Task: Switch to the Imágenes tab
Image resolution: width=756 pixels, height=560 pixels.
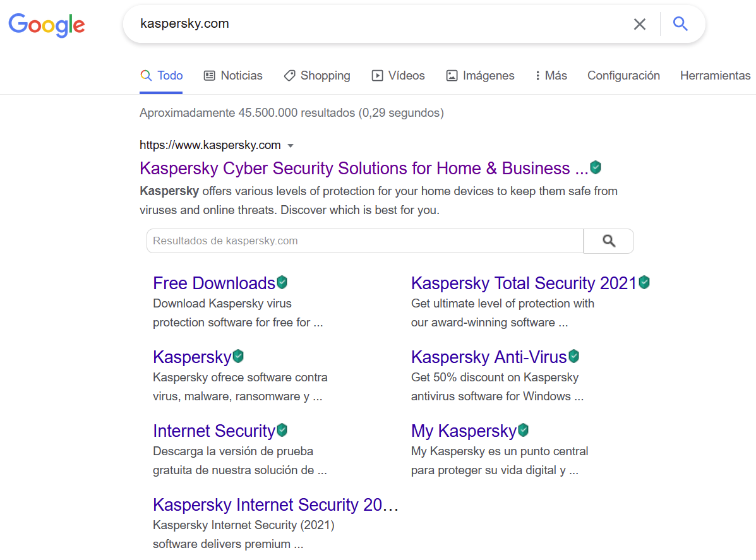Action: tap(480, 76)
